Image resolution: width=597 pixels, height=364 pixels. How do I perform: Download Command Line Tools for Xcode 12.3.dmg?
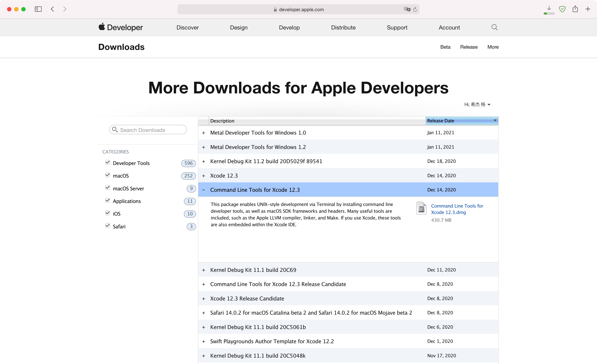457,209
